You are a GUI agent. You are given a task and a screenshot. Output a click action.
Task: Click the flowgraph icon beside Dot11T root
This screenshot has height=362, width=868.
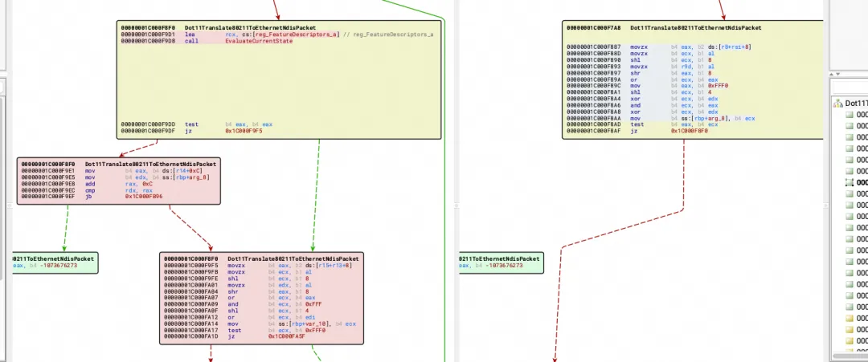838,103
